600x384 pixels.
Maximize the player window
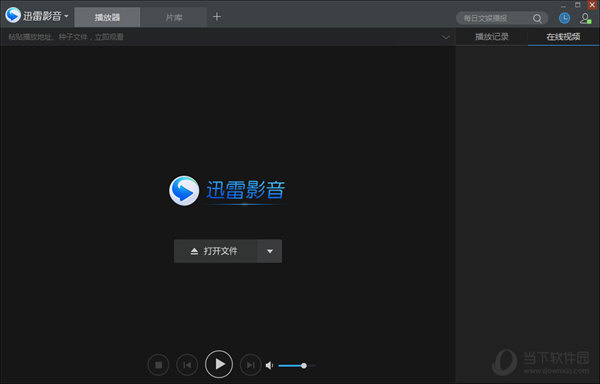point(578,5)
